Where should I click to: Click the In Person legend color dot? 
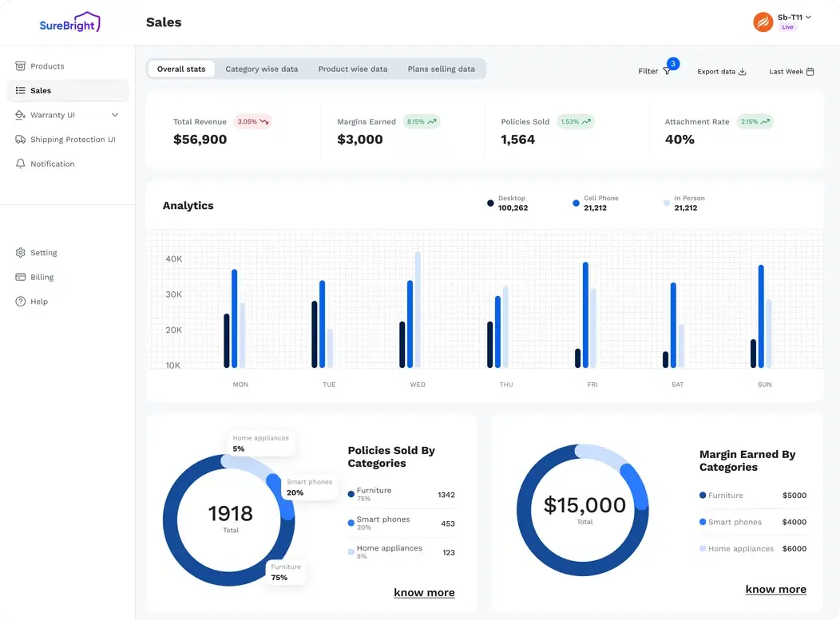click(667, 203)
